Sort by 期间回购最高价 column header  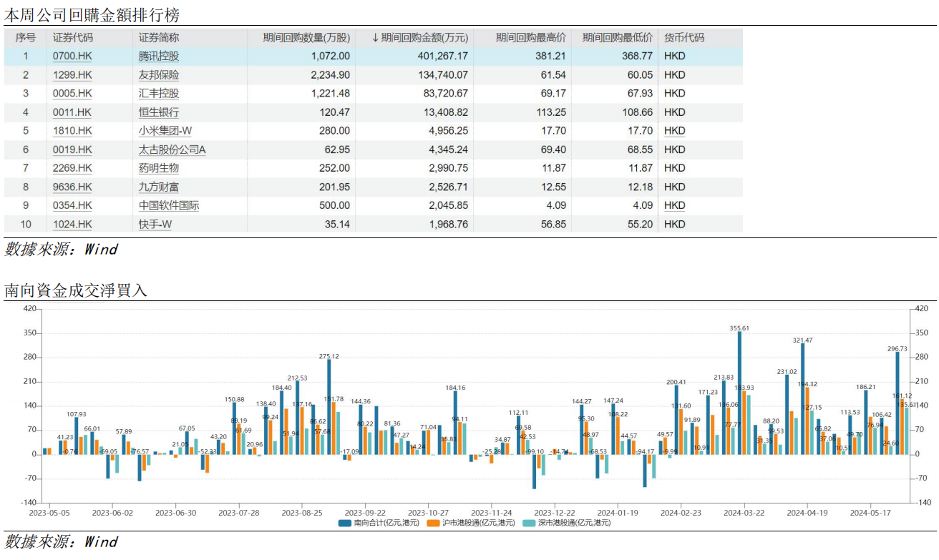[x=530, y=37]
